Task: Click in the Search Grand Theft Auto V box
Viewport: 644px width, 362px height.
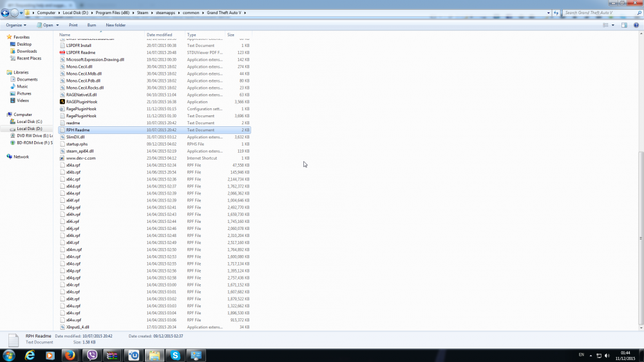Action: click(x=599, y=13)
